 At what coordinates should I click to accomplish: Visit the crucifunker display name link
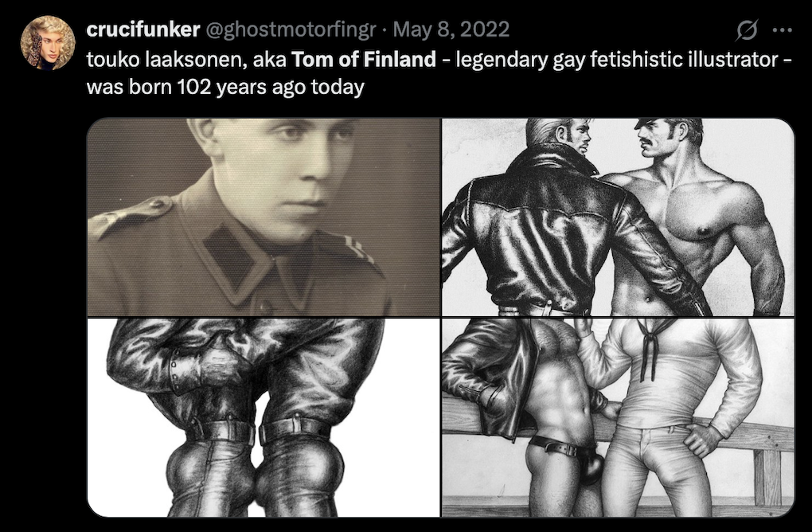[x=143, y=29]
